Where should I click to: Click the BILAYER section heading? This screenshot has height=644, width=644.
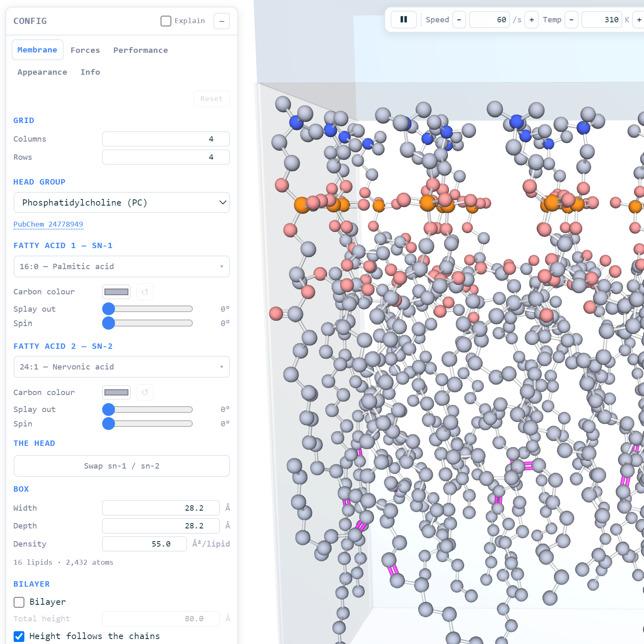(x=32, y=584)
